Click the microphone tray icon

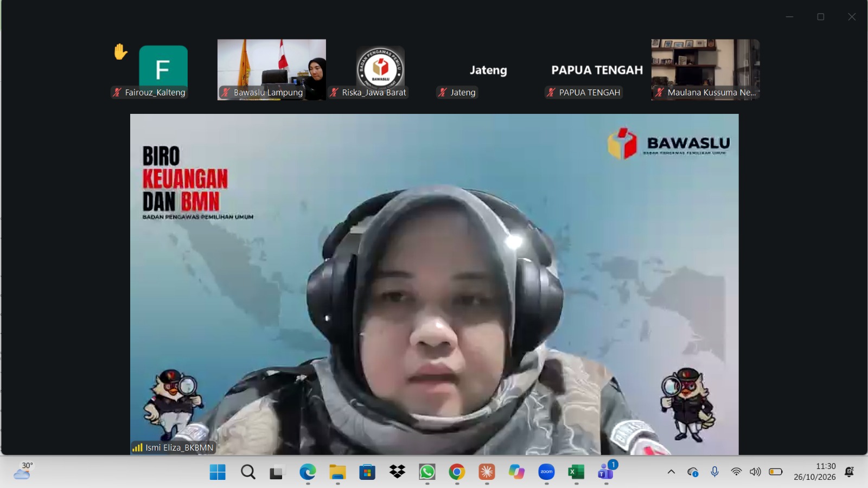click(x=714, y=472)
